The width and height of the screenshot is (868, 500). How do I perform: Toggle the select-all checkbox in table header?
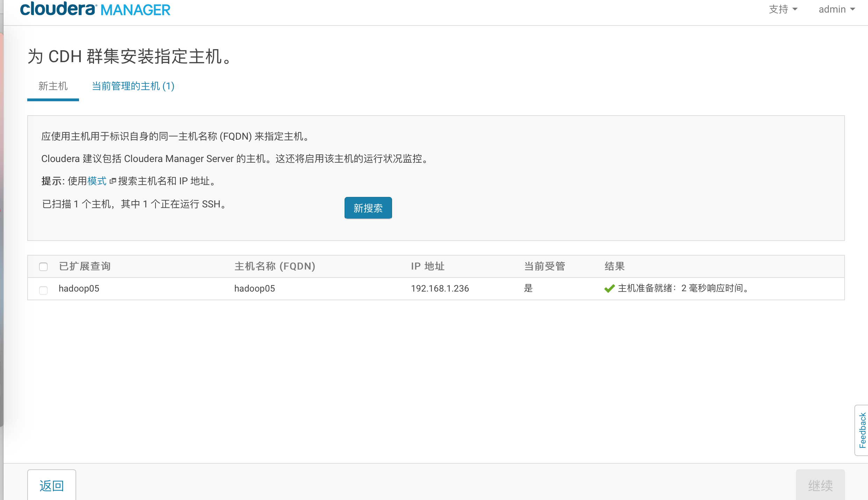pos(43,267)
